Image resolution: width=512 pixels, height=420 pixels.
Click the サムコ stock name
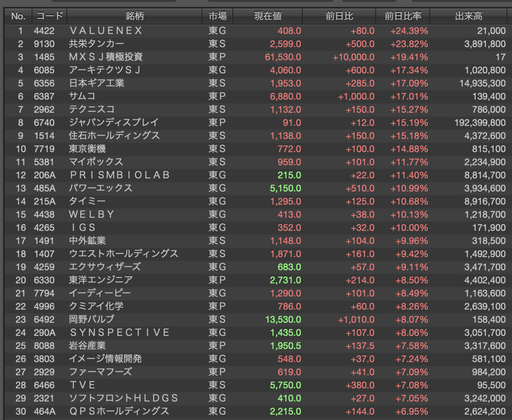click(82, 96)
